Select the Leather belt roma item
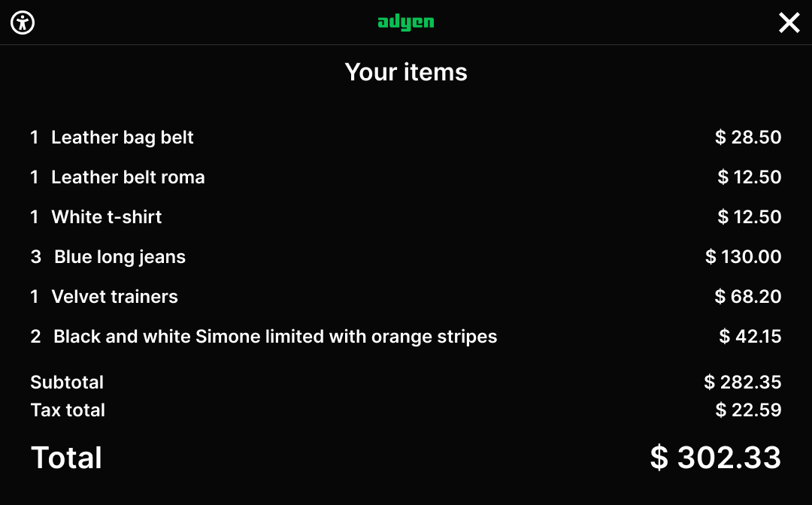 128,177
